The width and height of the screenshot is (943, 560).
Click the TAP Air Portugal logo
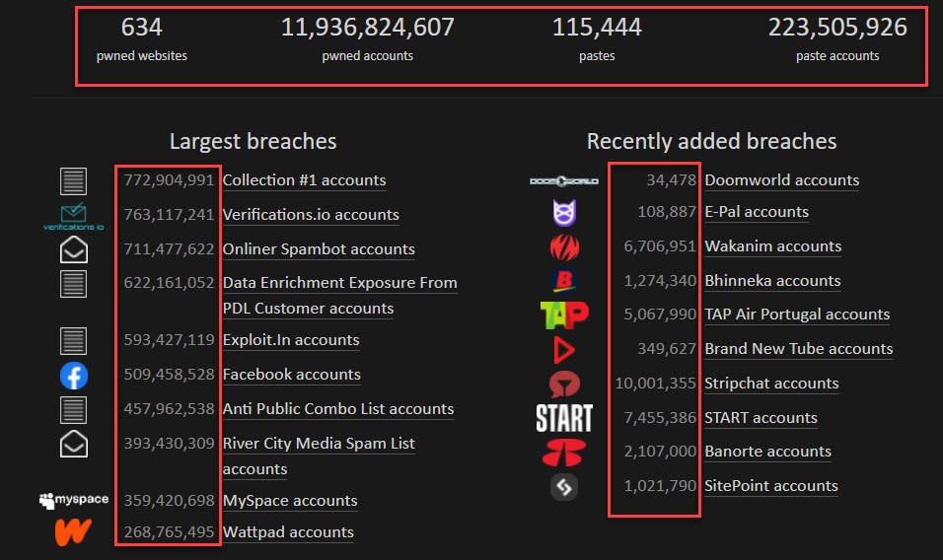[x=563, y=315]
